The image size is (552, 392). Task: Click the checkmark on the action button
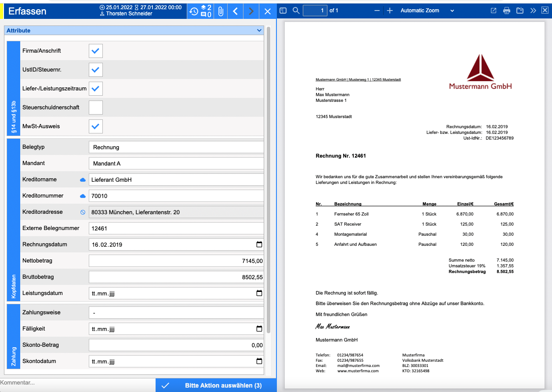coord(165,385)
